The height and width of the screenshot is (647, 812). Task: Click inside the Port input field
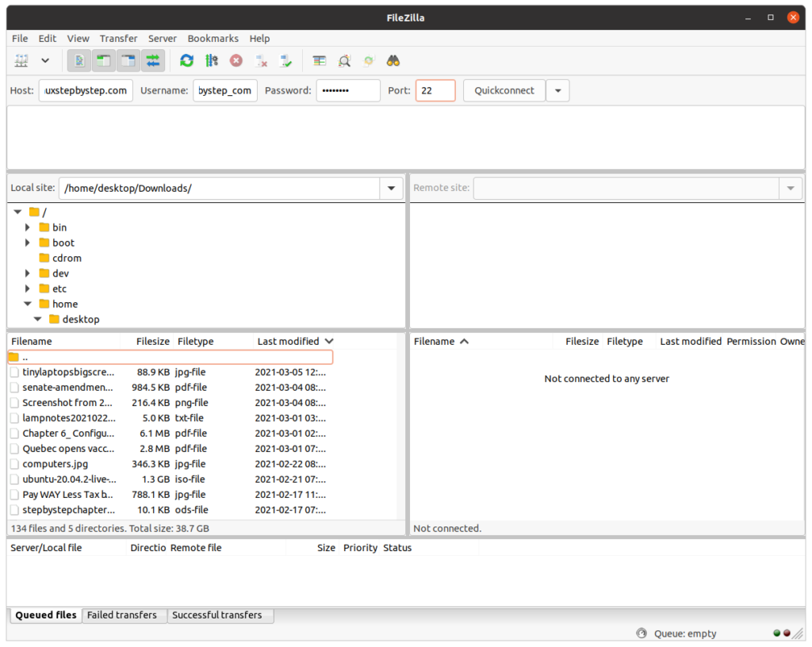(435, 90)
